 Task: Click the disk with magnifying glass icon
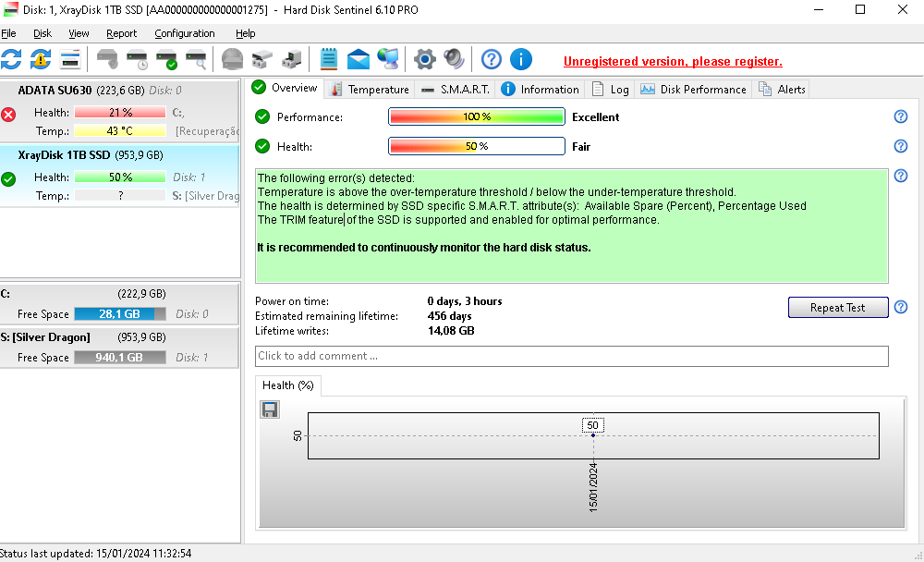(x=196, y=59)
